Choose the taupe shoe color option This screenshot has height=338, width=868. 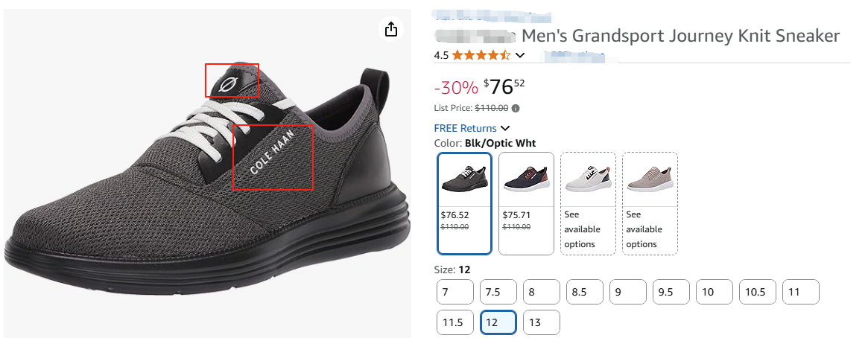pyautogui.click(x=650, y=203)
